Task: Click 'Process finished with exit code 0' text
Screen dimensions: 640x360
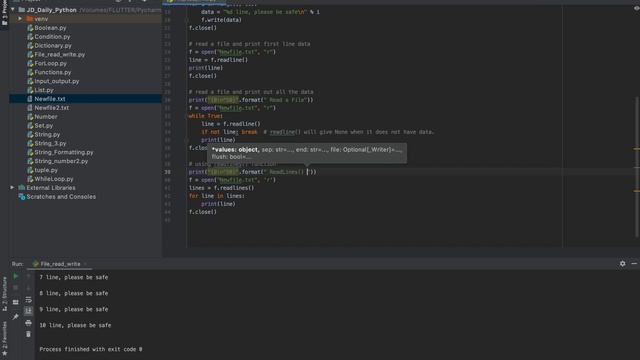Action: click(x=91, y=349)
